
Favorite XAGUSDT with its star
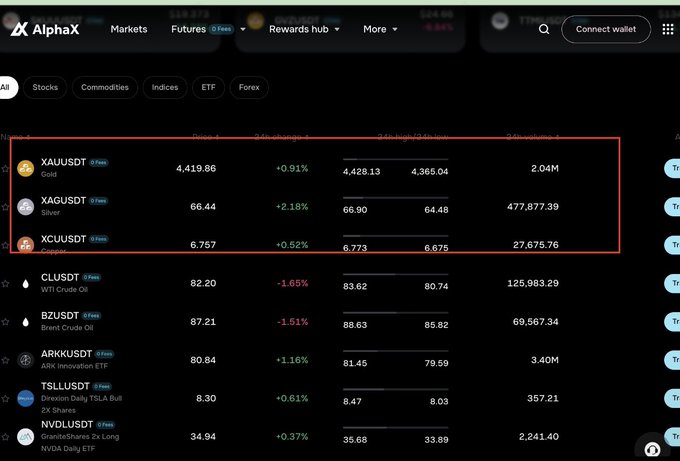tap(5, 207)
